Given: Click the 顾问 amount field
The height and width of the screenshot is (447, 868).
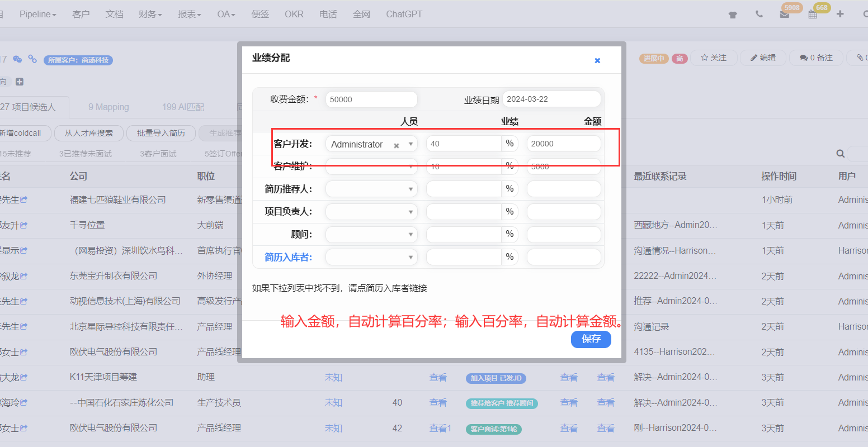Looking at the screenshot, I should [564, 234].
